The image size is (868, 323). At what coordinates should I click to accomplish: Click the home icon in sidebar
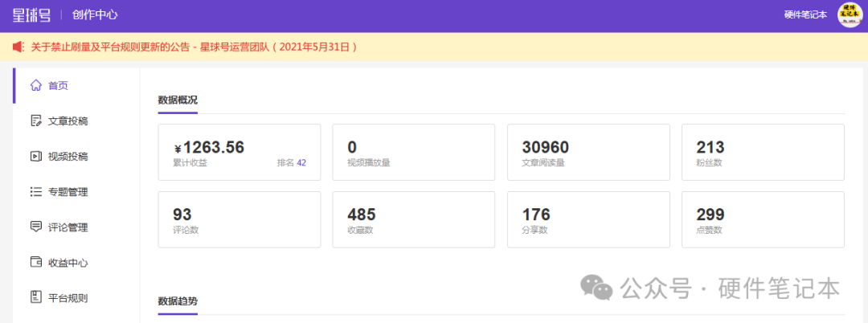coord(35,85)
